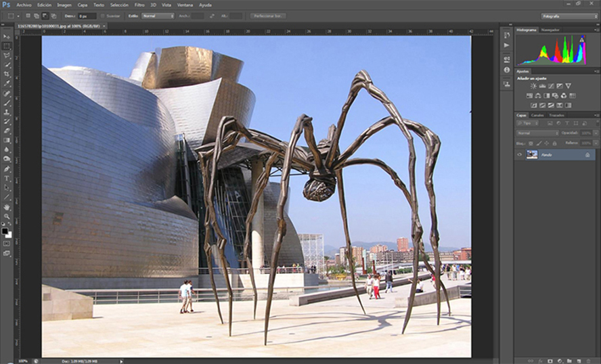Add a Curves adjustment

(x=551, y=86)
